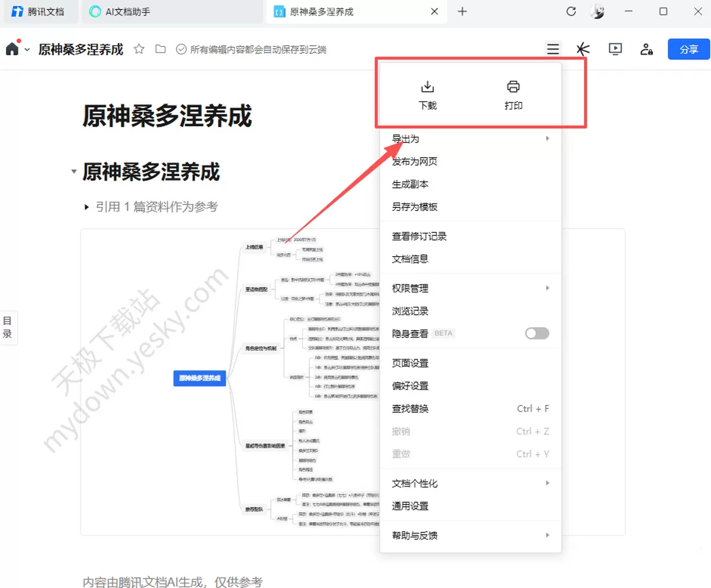Screen dimensions: 711x588
Task: Expand the 导出为 submenu
Action: (470, 139)
